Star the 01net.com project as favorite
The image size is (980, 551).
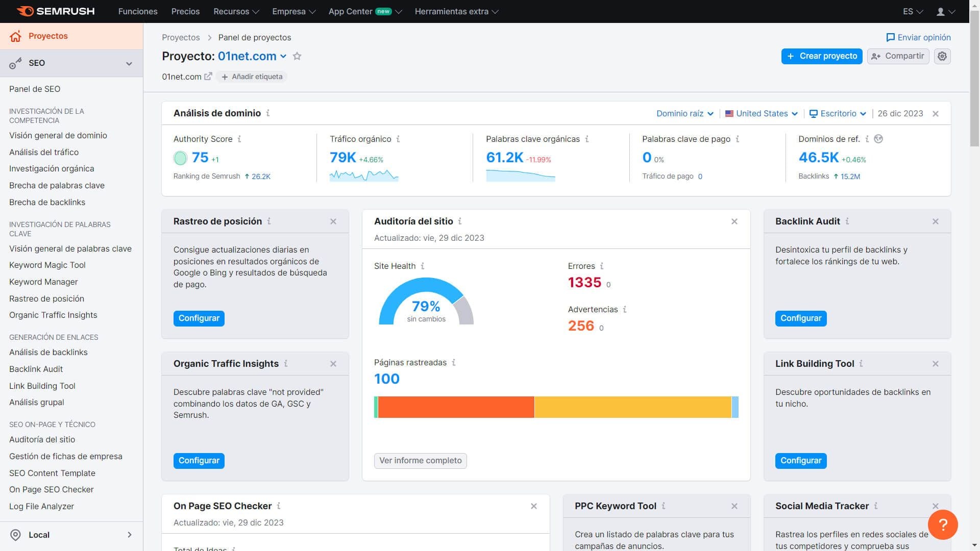[x=297, y=56]
